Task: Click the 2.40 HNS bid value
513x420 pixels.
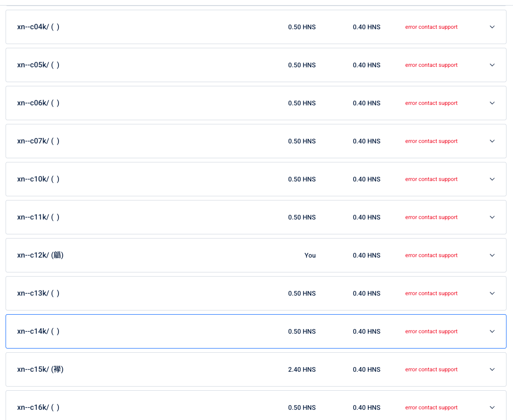Action: [301, 369]
